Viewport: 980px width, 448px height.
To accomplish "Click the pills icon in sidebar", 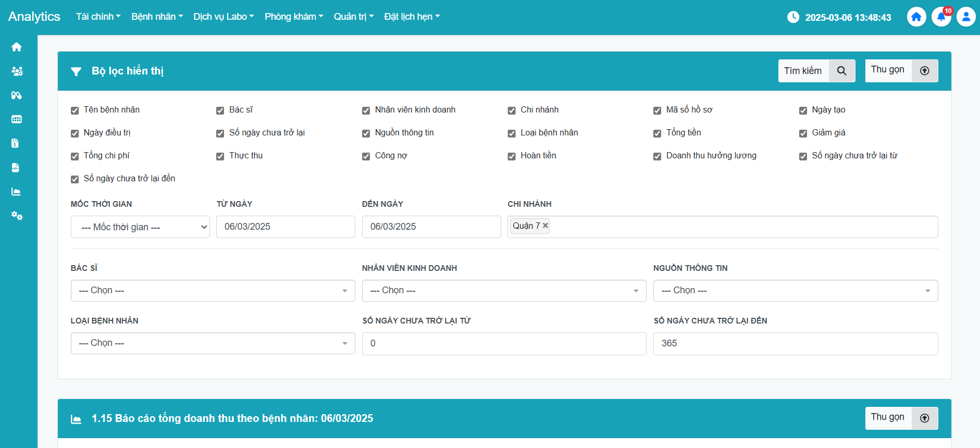I will coord(17,95).
